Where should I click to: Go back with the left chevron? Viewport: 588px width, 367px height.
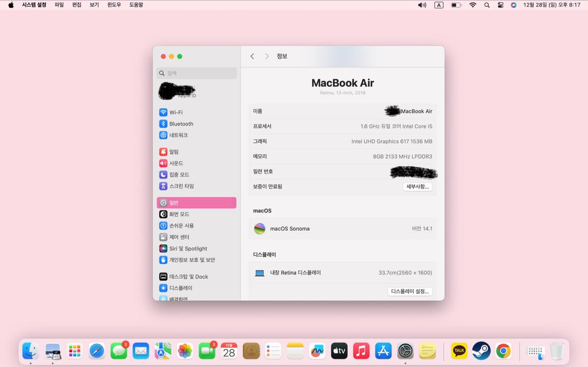point(252,56)
